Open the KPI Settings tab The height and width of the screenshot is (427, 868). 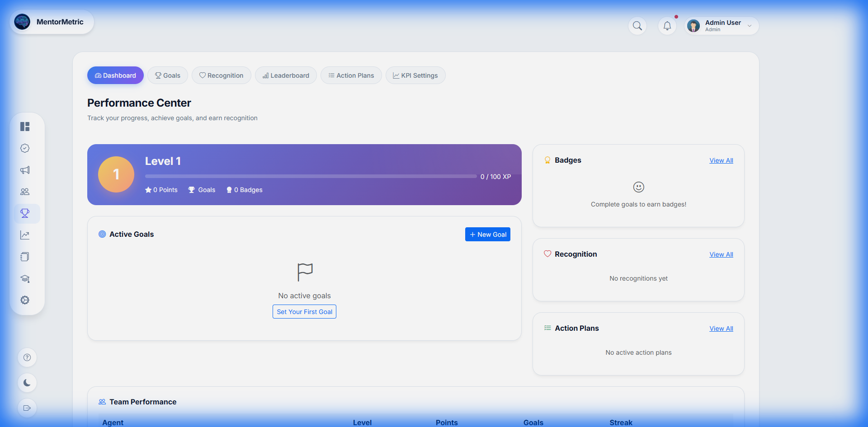[x=415, y=75]
